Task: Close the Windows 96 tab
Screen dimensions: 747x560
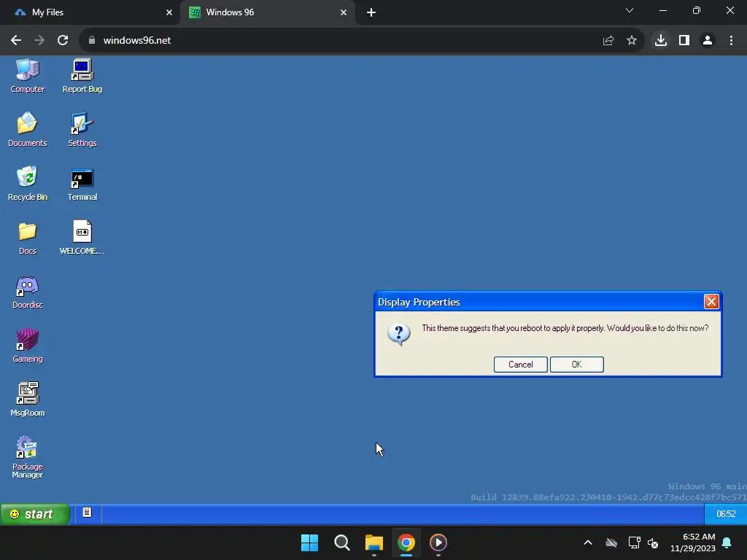Action: click(x=344, y=12)
